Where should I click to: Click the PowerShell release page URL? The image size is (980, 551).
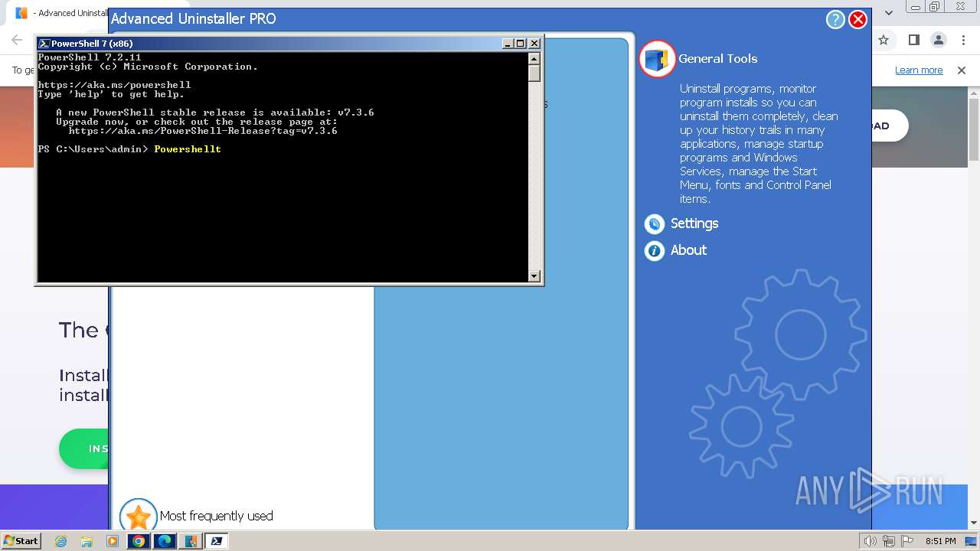[x=203, y=131]
